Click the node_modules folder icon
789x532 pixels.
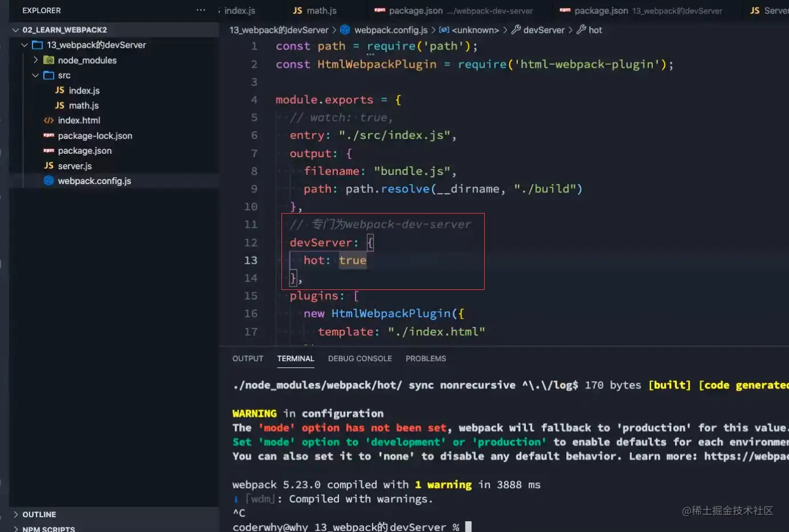tap(49, 60)
